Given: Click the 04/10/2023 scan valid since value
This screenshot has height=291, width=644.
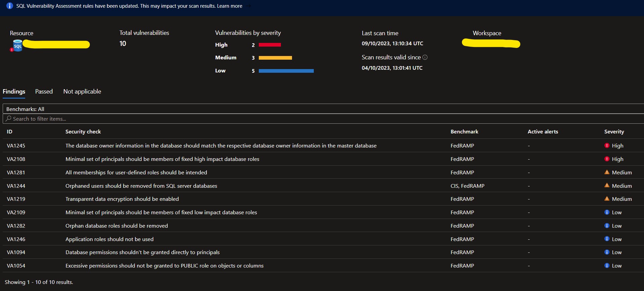Looking at the screenshot, I should pos(392,68).
